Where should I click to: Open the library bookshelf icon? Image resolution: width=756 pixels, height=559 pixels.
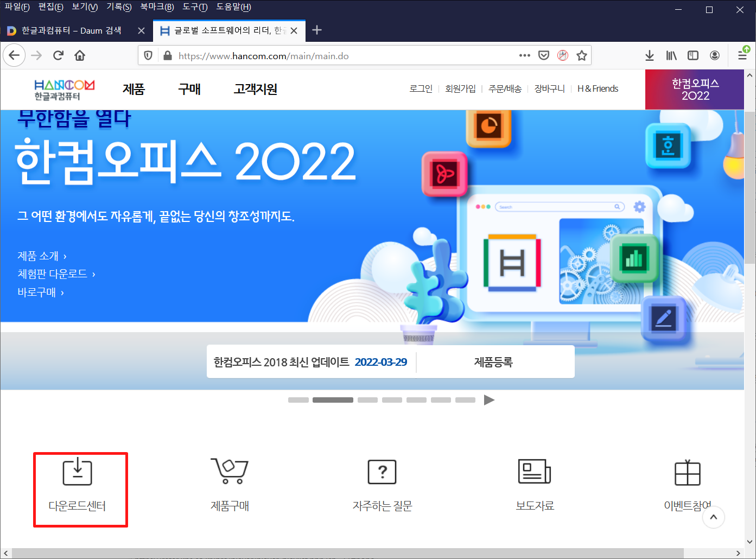pos(671,55)
